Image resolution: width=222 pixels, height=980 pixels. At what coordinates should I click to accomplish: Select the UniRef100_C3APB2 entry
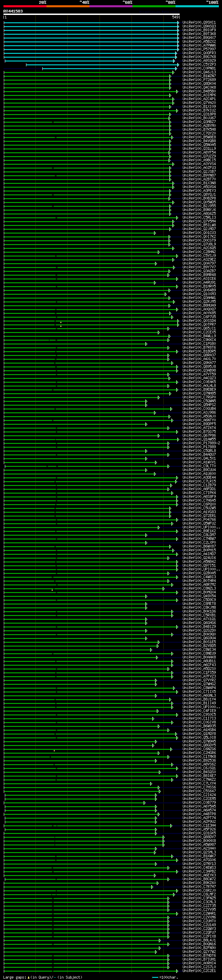pos(199,871)
